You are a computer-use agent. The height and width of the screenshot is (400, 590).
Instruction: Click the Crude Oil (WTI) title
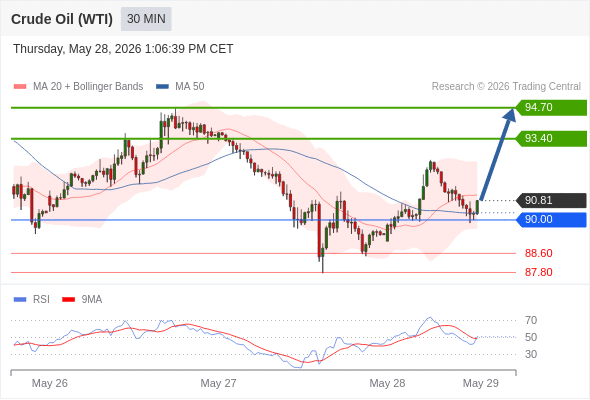coord(62,19)
